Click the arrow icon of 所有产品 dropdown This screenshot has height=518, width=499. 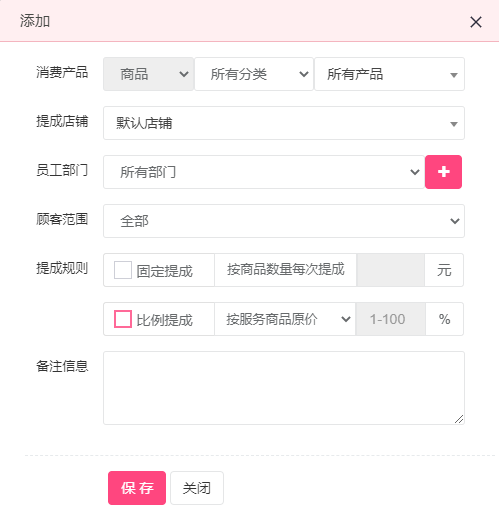click(x=453, y=75)
